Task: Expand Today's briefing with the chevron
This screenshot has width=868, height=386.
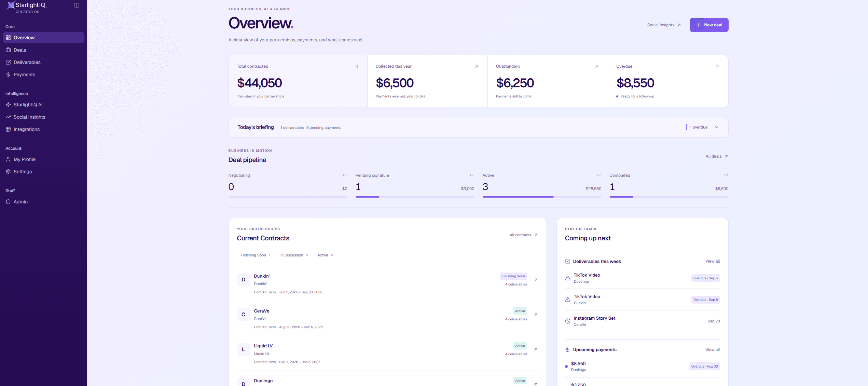Action: 717,127
